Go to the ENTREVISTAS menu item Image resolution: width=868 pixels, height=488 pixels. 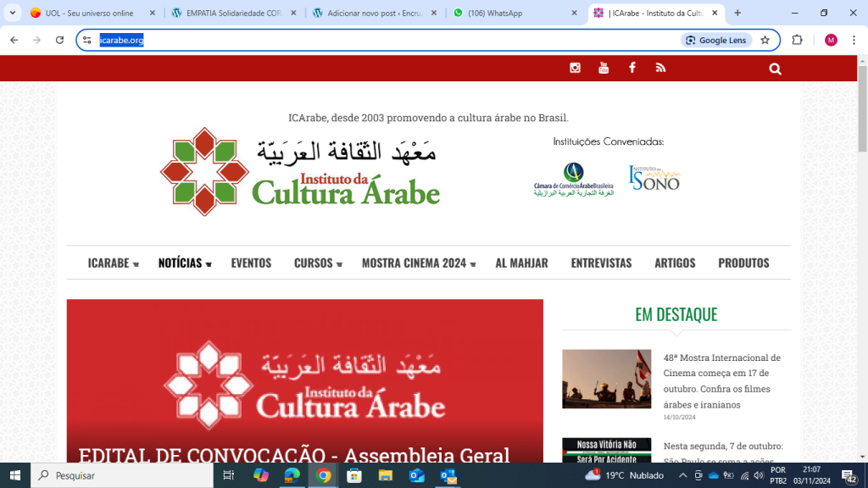(x=601, y=263)
